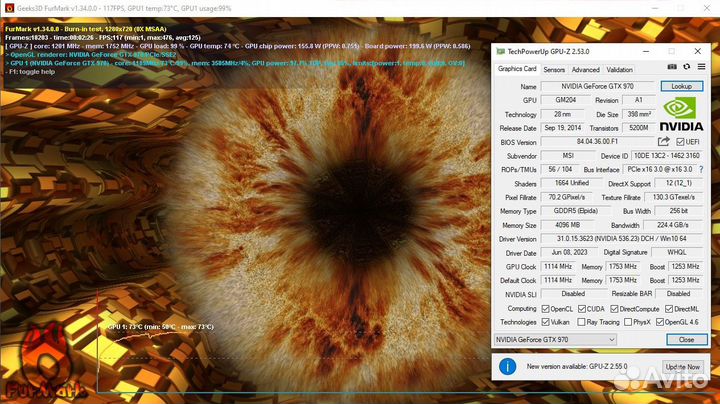
Task: Click the blue info icon in update notice
Action: pos(508,367)
